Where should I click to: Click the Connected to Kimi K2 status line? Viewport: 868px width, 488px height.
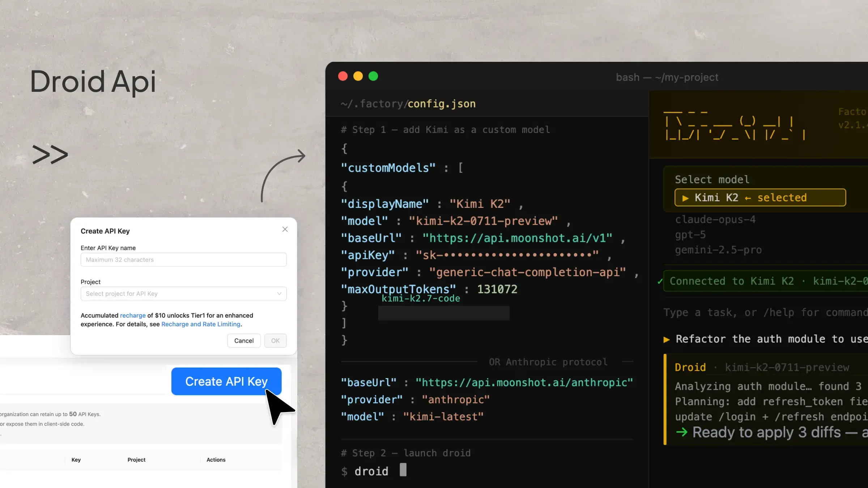point(766,281)
